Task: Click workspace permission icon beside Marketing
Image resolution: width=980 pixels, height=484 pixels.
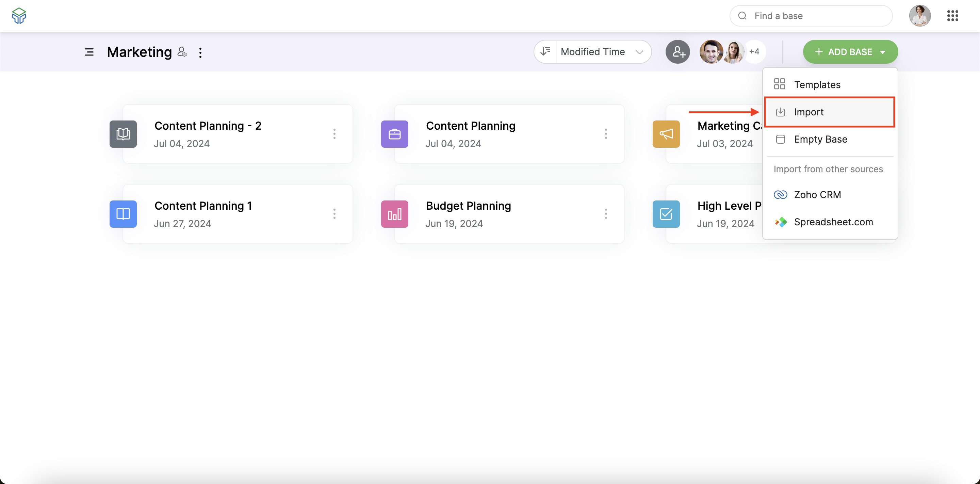Action: coord(182,52)
